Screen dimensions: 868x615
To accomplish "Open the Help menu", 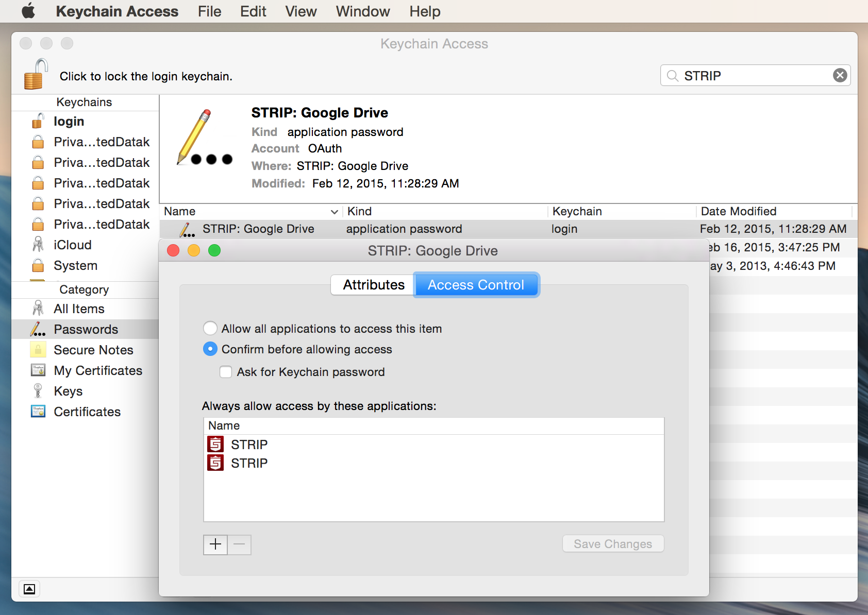I will coord(425,11).
